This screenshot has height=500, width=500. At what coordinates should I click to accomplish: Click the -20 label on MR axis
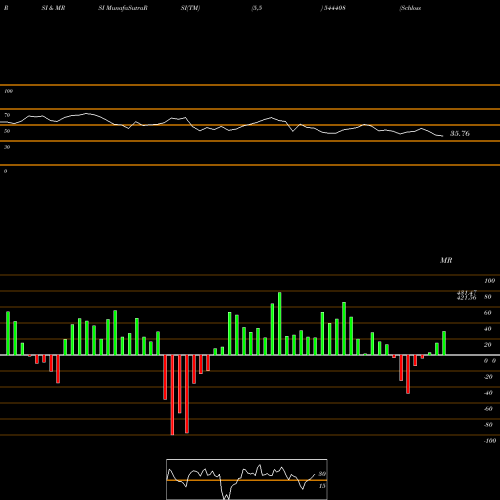pyautogui.click(x=488, y=377)
